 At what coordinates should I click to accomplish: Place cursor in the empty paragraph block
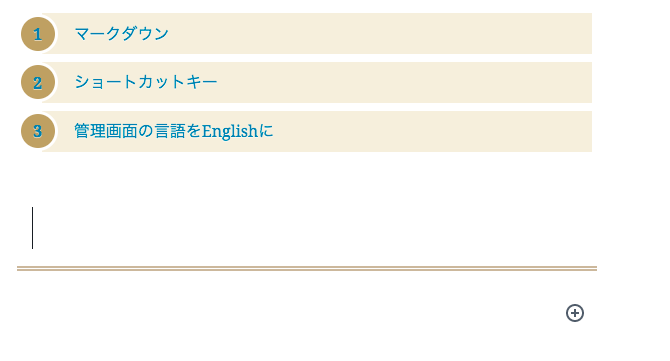pos(307,228)
